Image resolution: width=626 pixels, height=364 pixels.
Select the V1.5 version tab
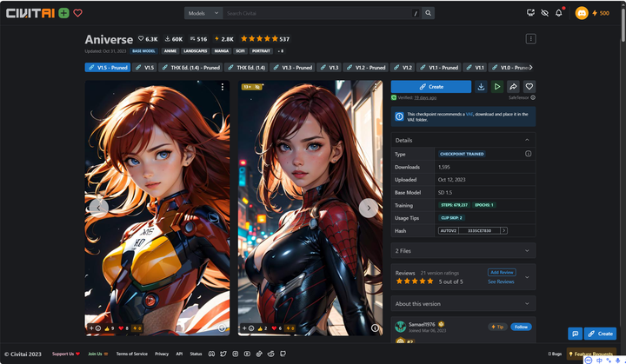[144, 68]
